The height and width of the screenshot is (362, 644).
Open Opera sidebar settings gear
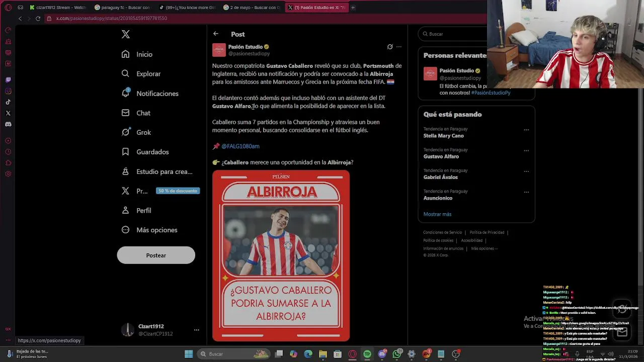coord(8,174)
